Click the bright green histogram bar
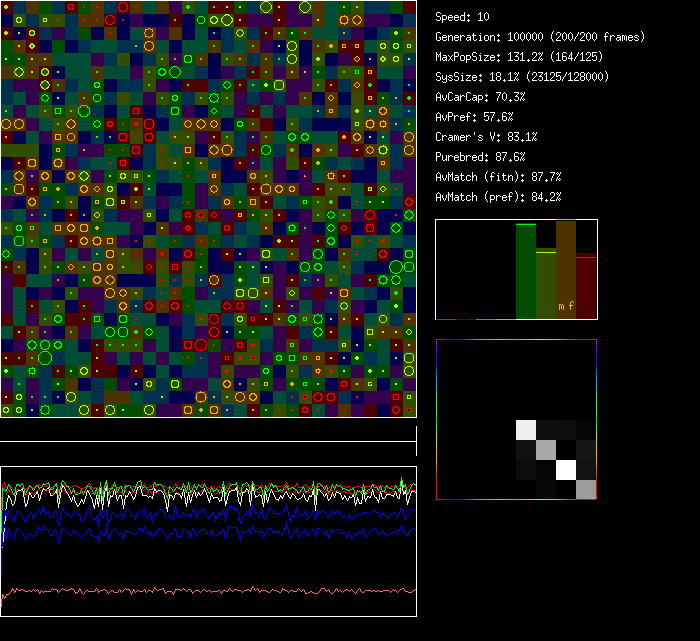The height and width of the screenshot is (641, 700). pos(525,272)
